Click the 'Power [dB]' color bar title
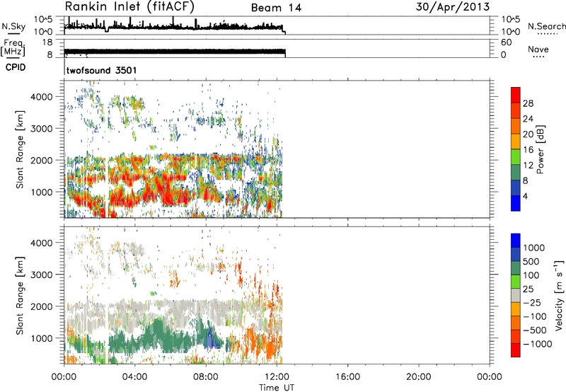This screenshot has height=392, width=566. [x=540, y=149]
